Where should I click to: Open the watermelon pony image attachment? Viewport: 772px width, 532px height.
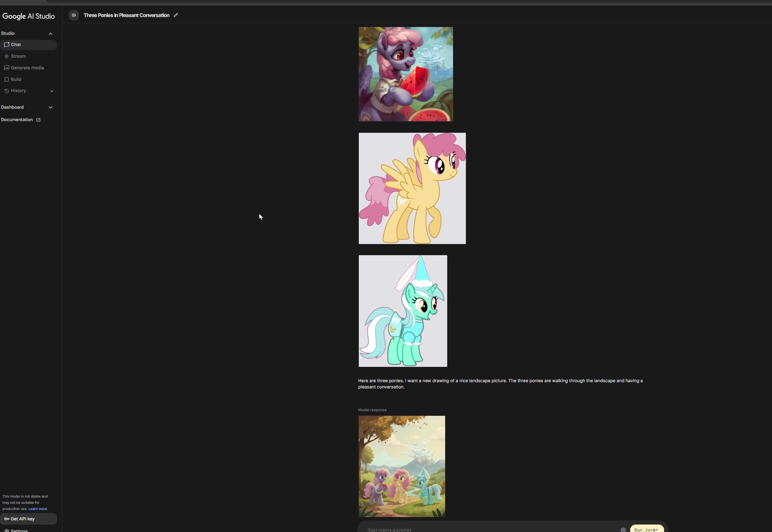coord(406,74)
